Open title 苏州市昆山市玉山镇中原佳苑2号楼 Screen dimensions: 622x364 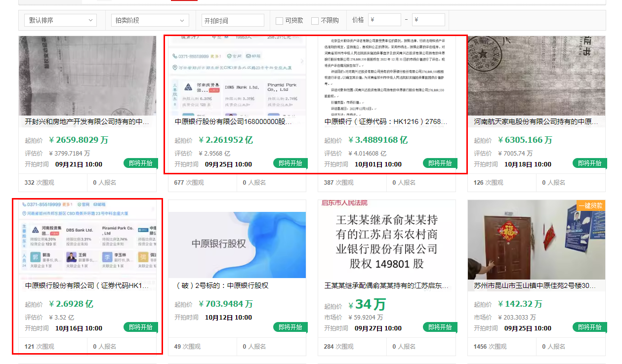pos(535,285)
